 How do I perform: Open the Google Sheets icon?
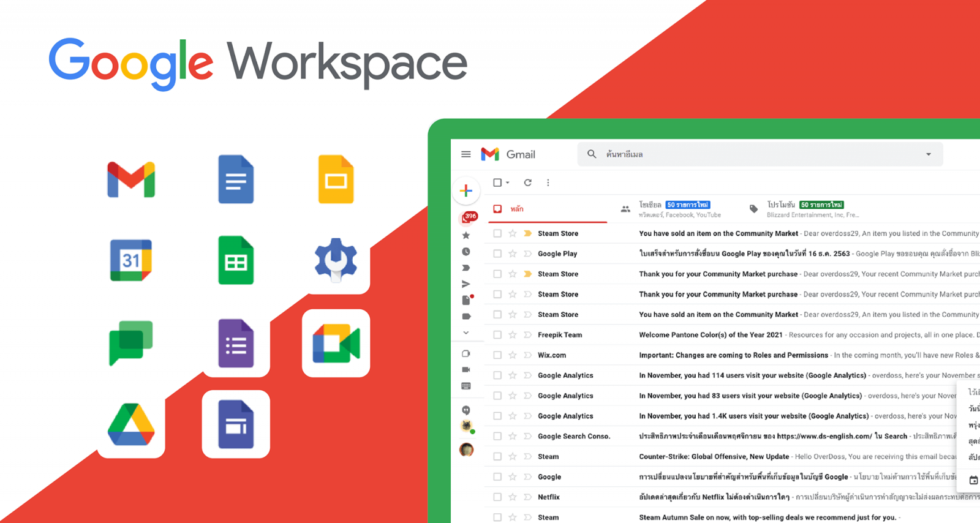pos(236,260)
